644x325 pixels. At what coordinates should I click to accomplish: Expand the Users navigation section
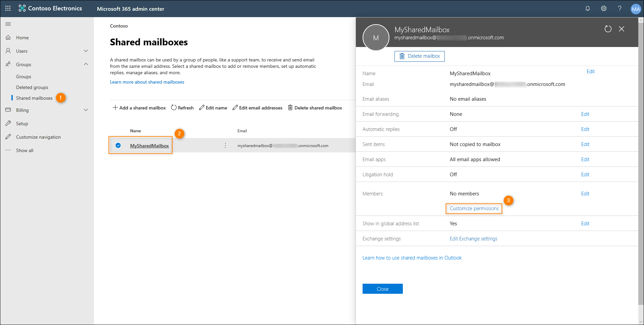(x=86, y=51)
